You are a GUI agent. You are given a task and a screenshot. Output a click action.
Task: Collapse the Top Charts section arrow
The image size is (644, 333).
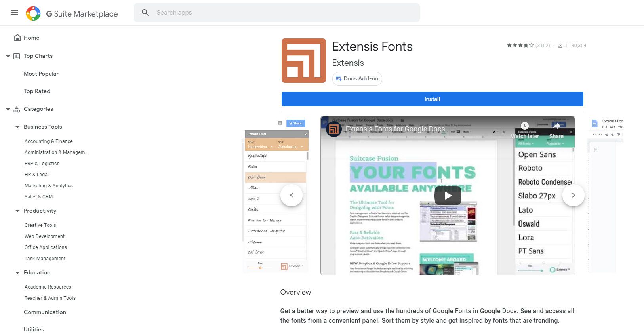8,56
